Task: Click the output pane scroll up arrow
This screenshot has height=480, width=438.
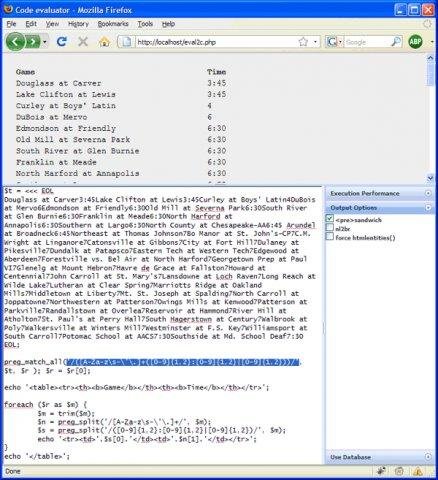Action: [x=430, y=57]
